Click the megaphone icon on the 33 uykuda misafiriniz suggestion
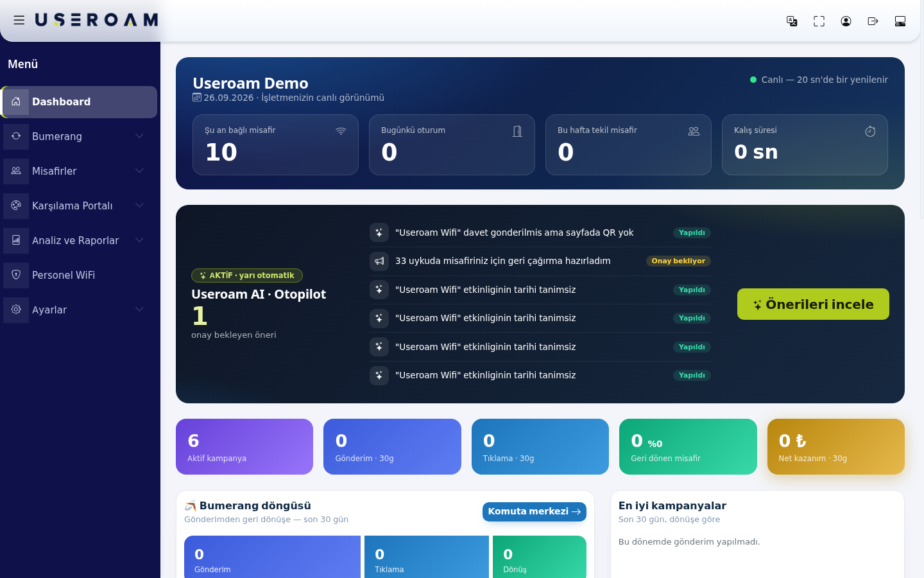Image resolution: width=924 pixels, height=578 pixels. click(x=379, y=261)
